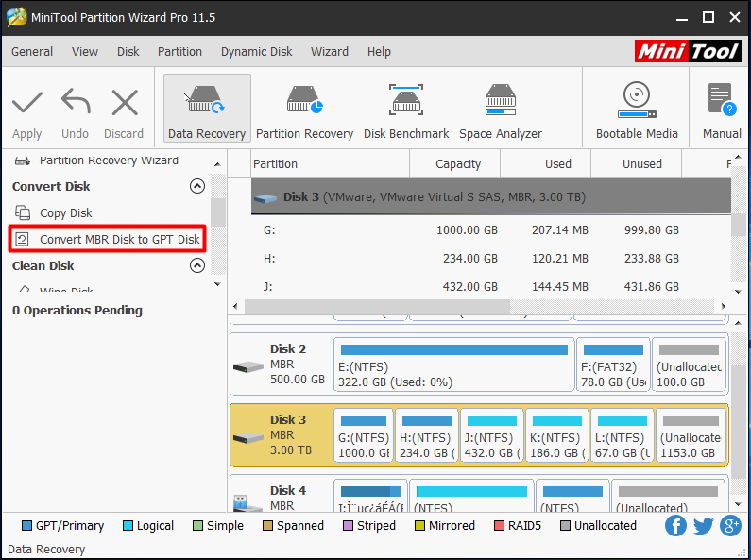Open the Facebook share icon

[x=675, y=526]
